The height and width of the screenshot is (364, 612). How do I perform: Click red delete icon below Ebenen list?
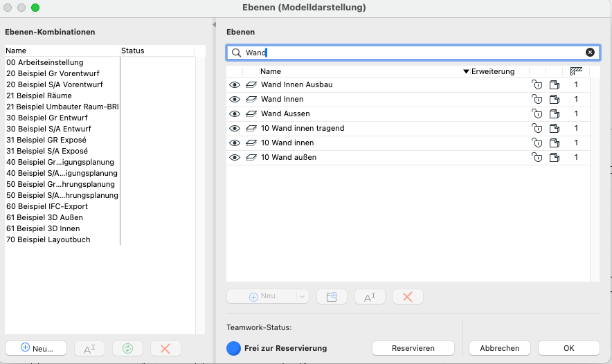[x=408, y=296]
